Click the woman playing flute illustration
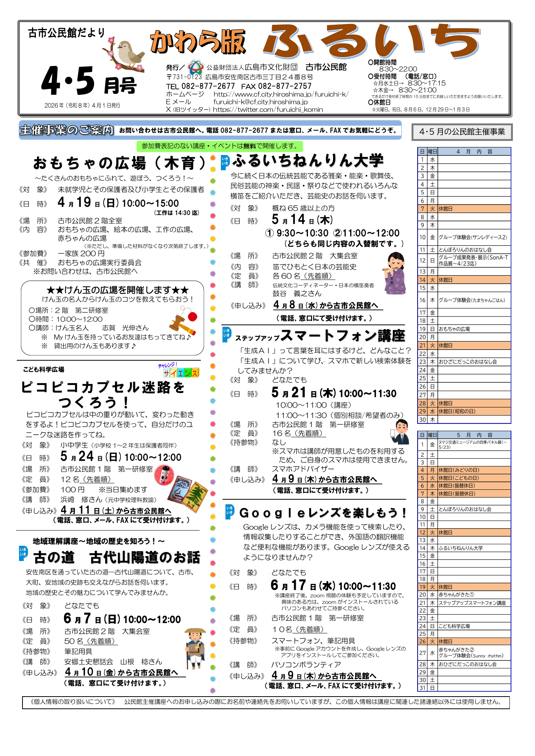535x756 pixels. pos(395,273)
